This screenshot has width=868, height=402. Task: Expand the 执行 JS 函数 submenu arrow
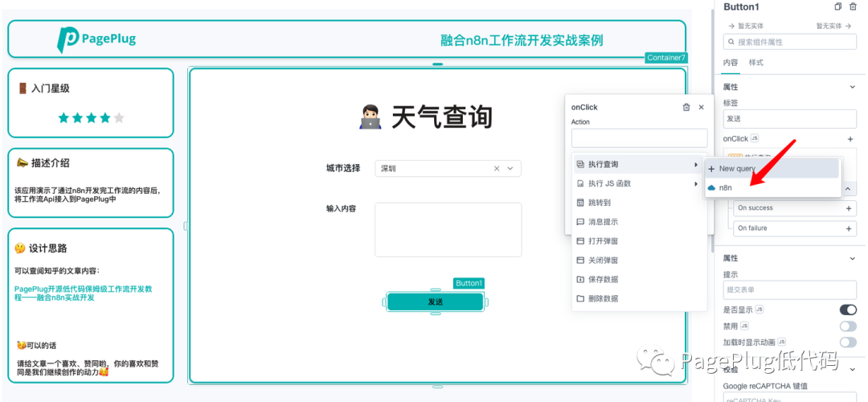[x=696, y=183]
